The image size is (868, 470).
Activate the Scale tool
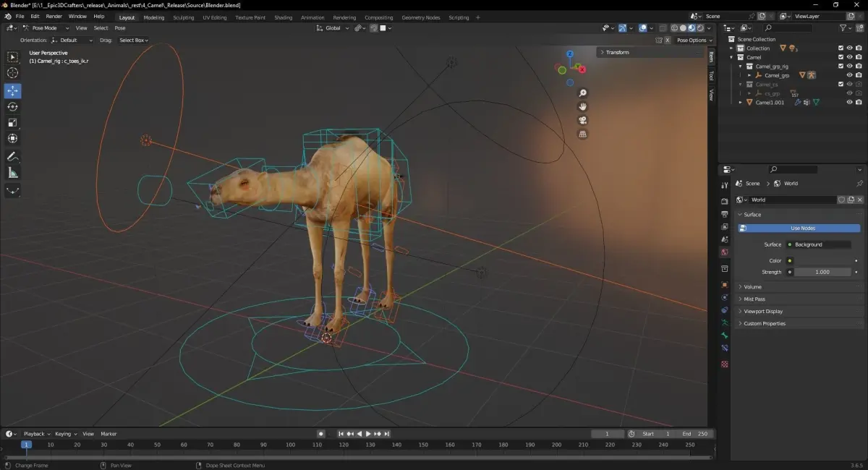point(13,122)
